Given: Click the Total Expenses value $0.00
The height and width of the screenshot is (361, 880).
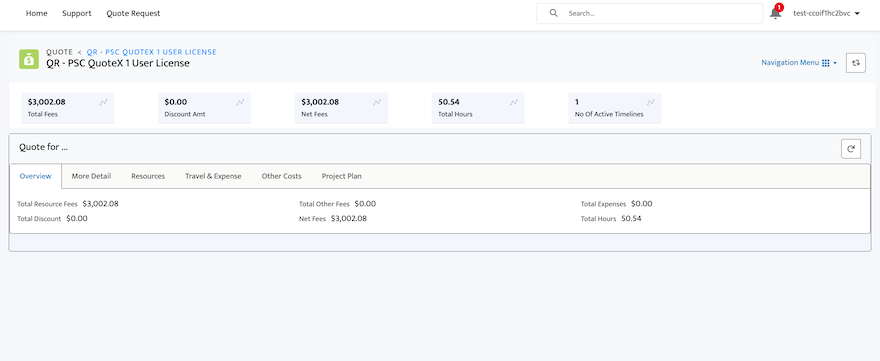Looking at the screenshot, I should (641, 204).
